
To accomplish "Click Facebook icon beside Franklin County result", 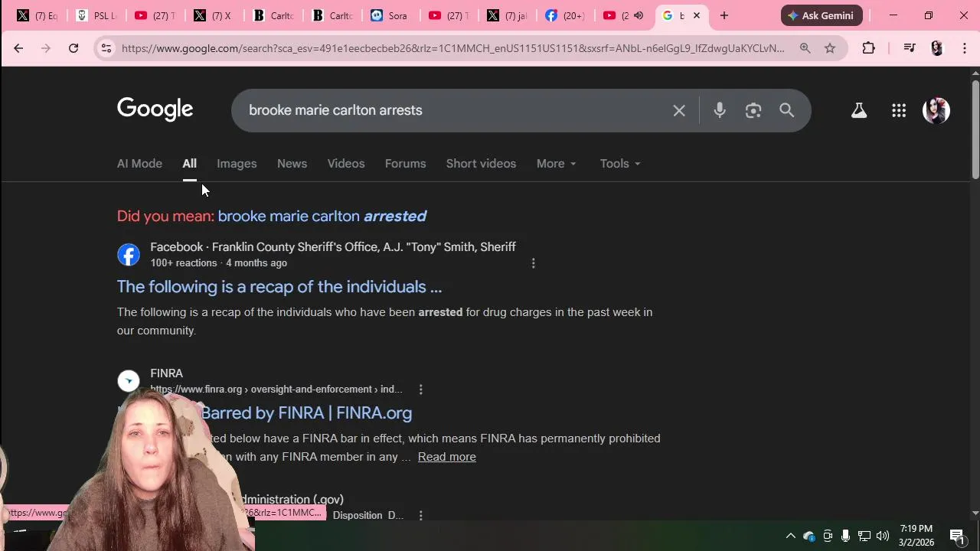I will (129, 255).
